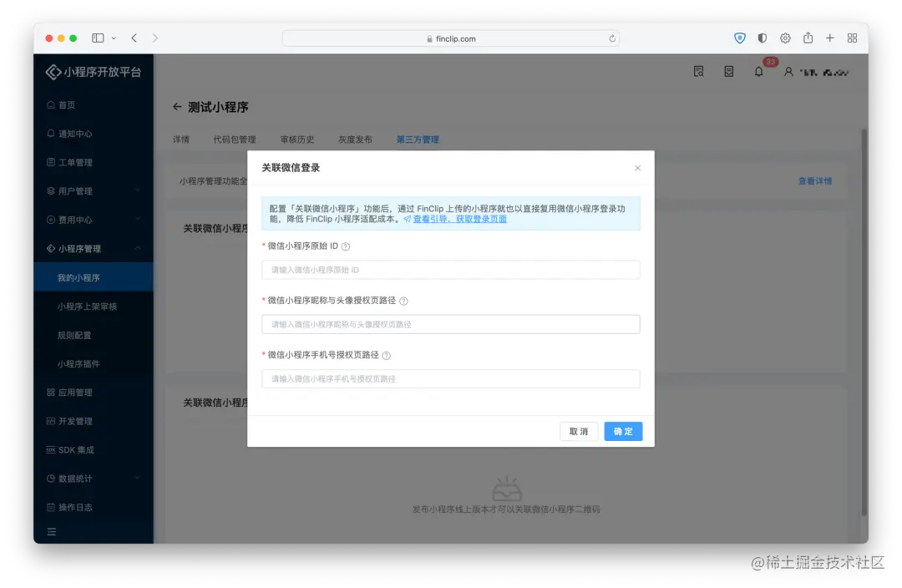Viewport: 902px width, 588px height.
Task: Click help icon beside 微信小程序原始 ID
Action: coord(346,247)
